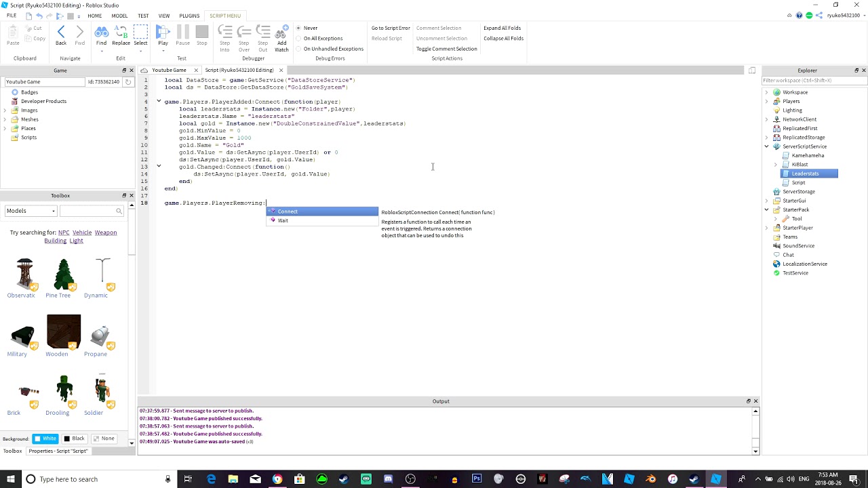Click the Step Over debugger icon
This screenshot has width=868, height=488.
coord(244,38)
